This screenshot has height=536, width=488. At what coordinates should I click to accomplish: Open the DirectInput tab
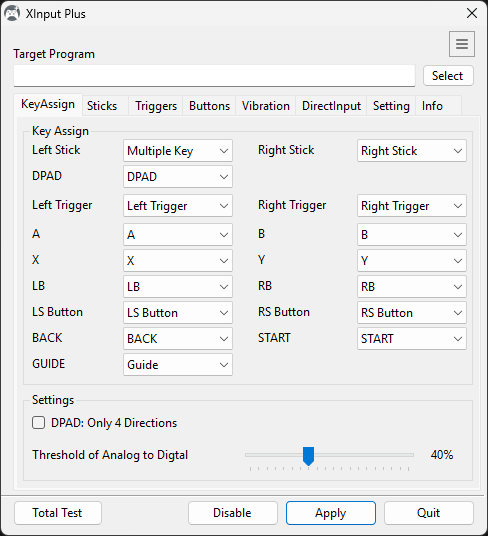pos(331,106)
